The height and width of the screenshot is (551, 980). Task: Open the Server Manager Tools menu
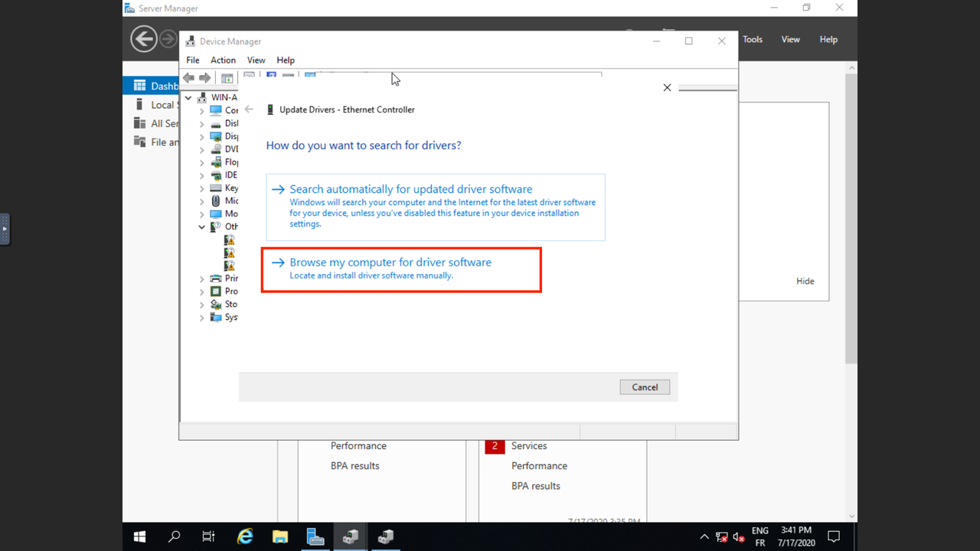coord(753,40)
